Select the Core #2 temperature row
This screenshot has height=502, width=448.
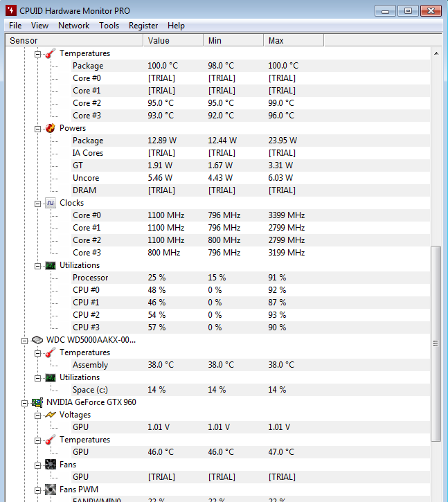(250, 103)
